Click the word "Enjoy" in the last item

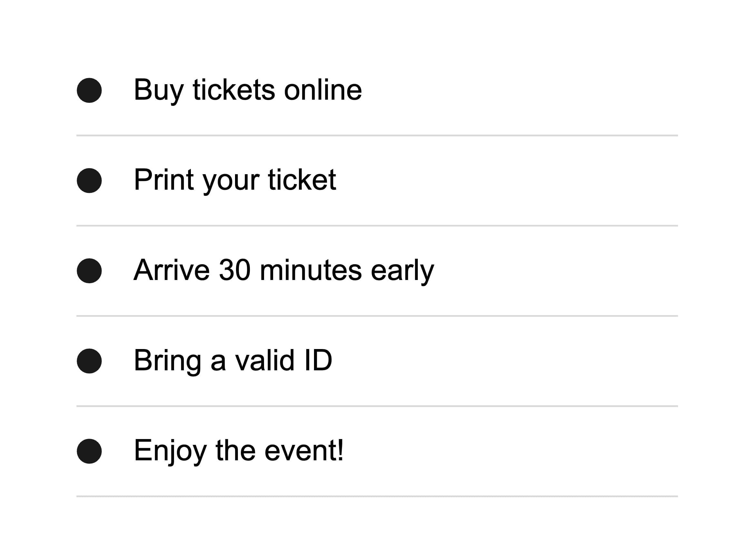(x=170, y=451)
